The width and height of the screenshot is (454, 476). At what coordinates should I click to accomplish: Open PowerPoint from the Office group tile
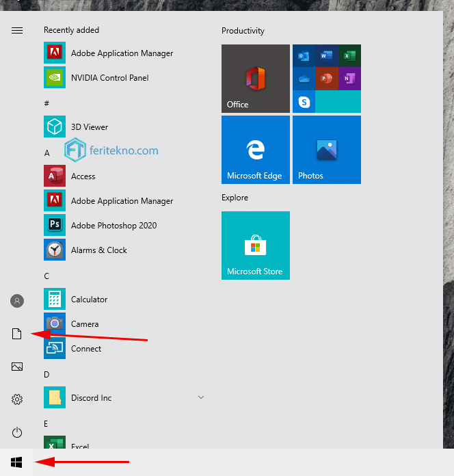pyautogui.click(x=327, y=79)
